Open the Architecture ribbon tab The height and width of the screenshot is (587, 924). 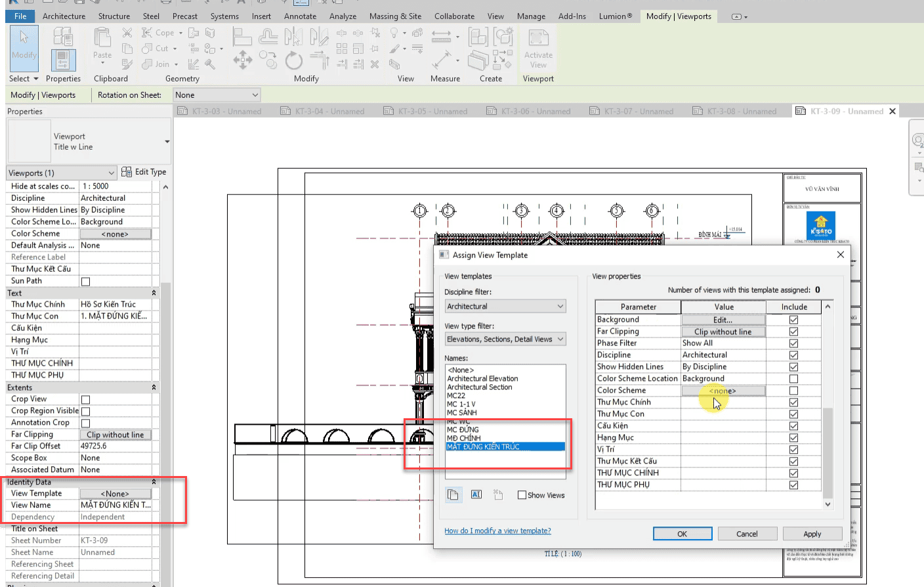64,16
